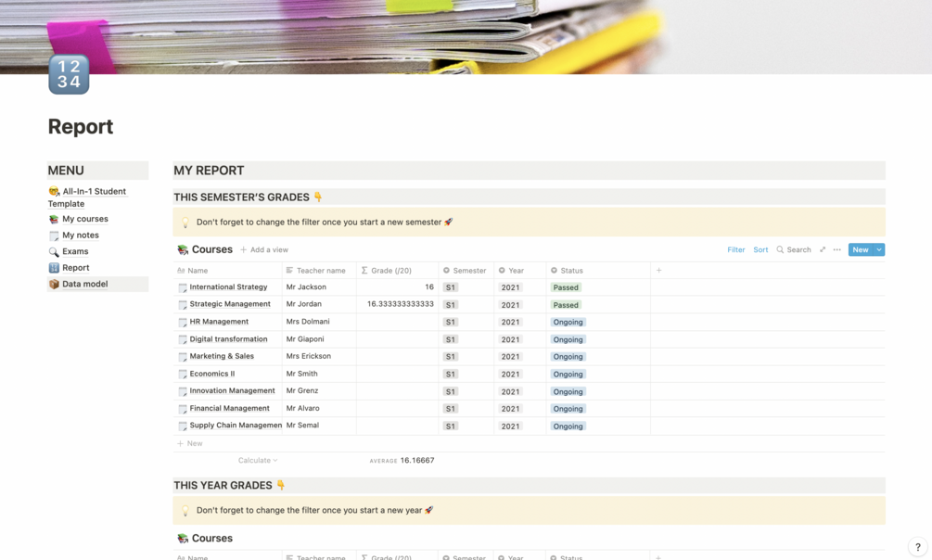The height and width of the screenshot is (560, 932).
Task: Click the Name column header
Action: click(227, 271)
